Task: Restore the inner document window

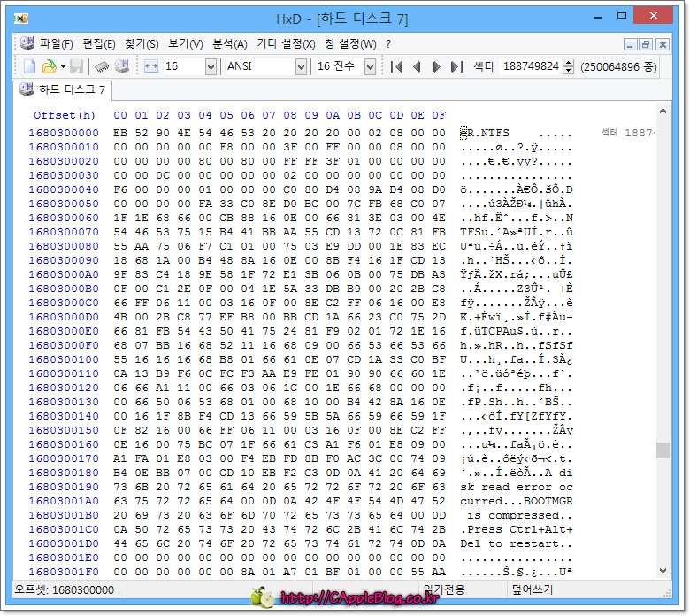Action: click(x=646, y=44)
